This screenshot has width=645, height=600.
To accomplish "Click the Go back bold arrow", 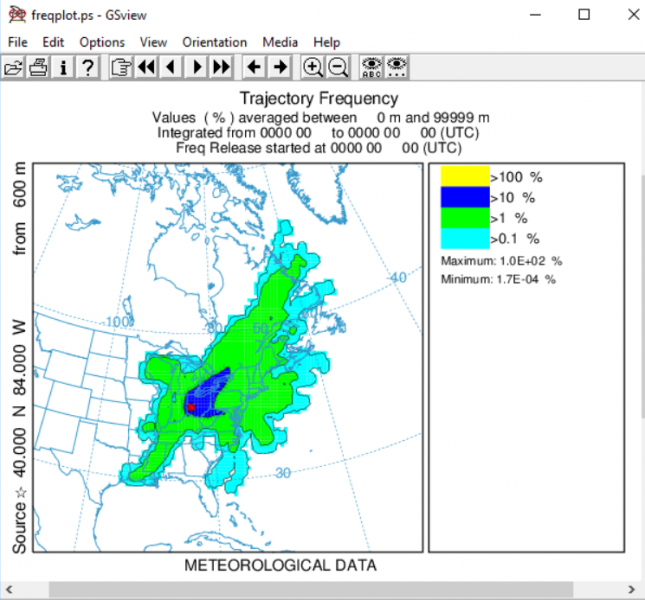I will [x=254, y=67].
